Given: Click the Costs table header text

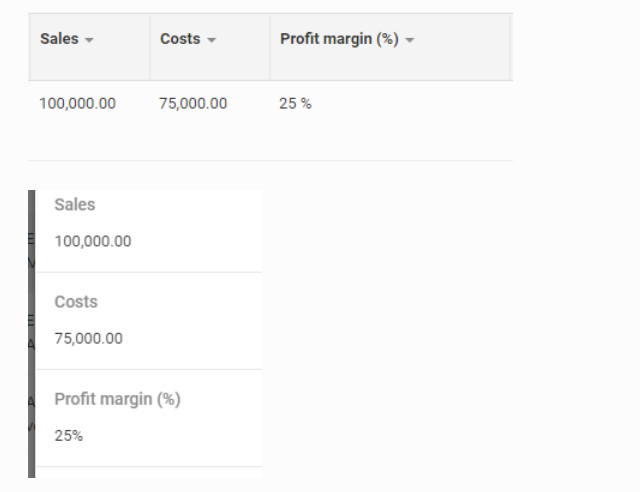Looking at the screenshot, I should (x=180, y=39).
